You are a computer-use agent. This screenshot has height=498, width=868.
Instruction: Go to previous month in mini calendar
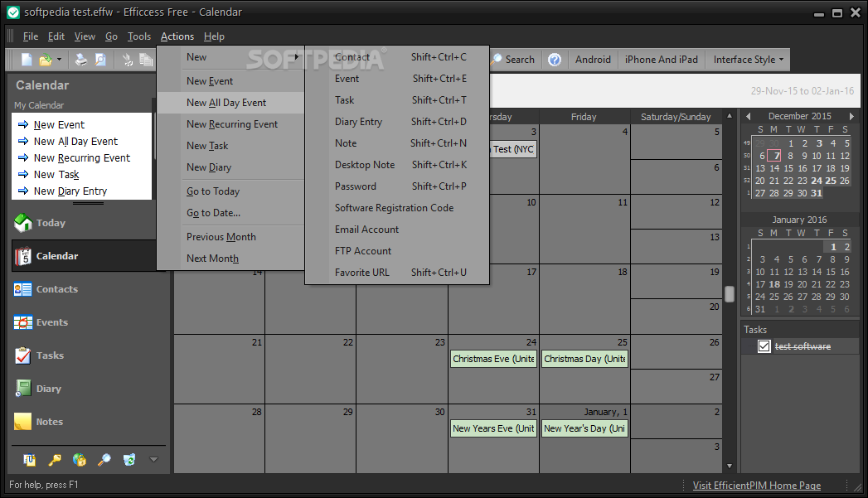click(749, 116)
